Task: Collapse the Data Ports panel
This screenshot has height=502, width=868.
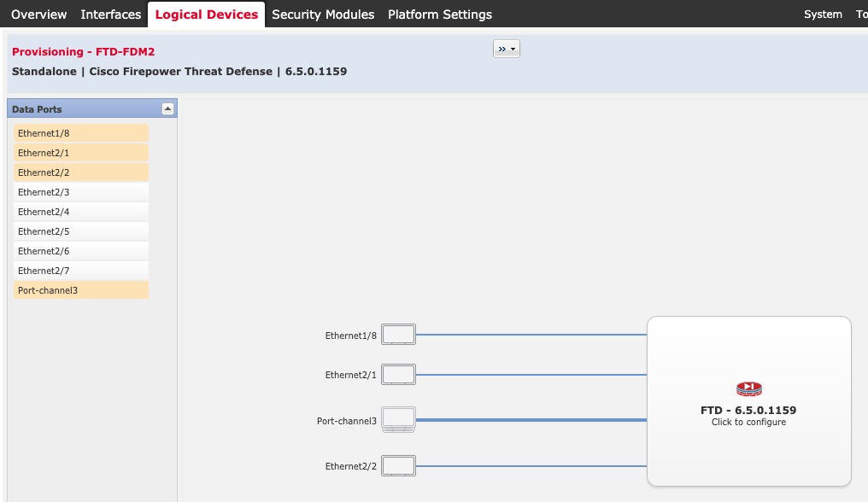Action: [168, 108]
